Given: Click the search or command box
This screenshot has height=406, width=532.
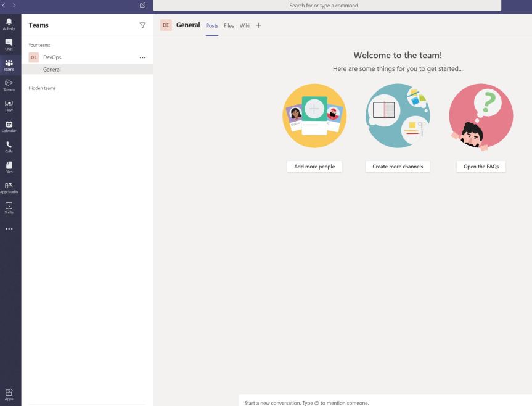Looking at the screenshot, I should [327, 6].
